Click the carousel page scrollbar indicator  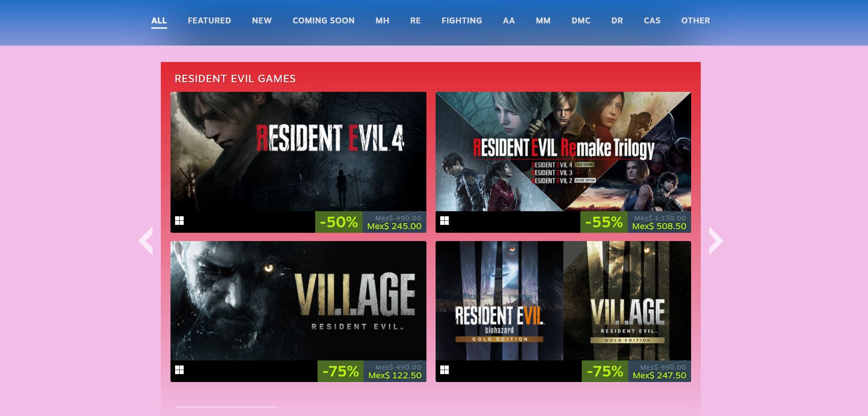(227, 407)
